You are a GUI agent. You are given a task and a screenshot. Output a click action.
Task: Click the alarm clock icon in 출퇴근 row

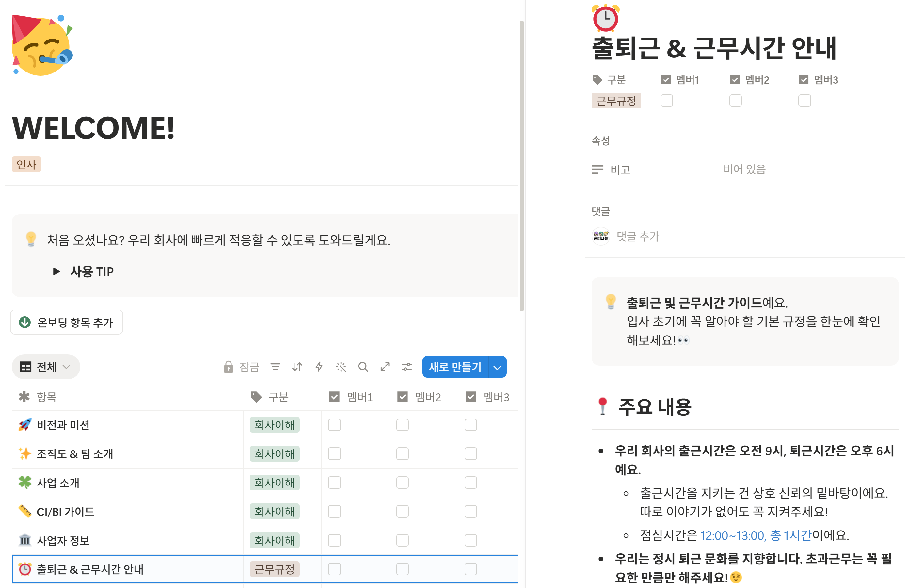coord(25,569)
